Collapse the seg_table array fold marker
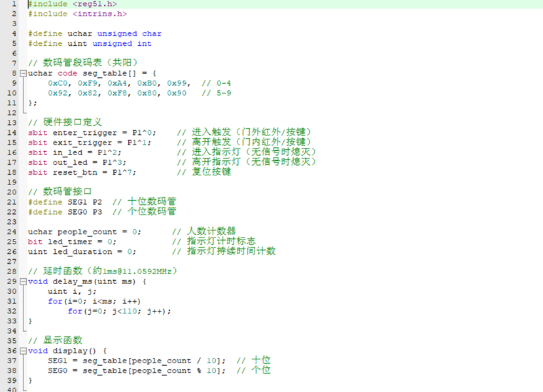Viewport: 543px width, 392px height. 23,73
